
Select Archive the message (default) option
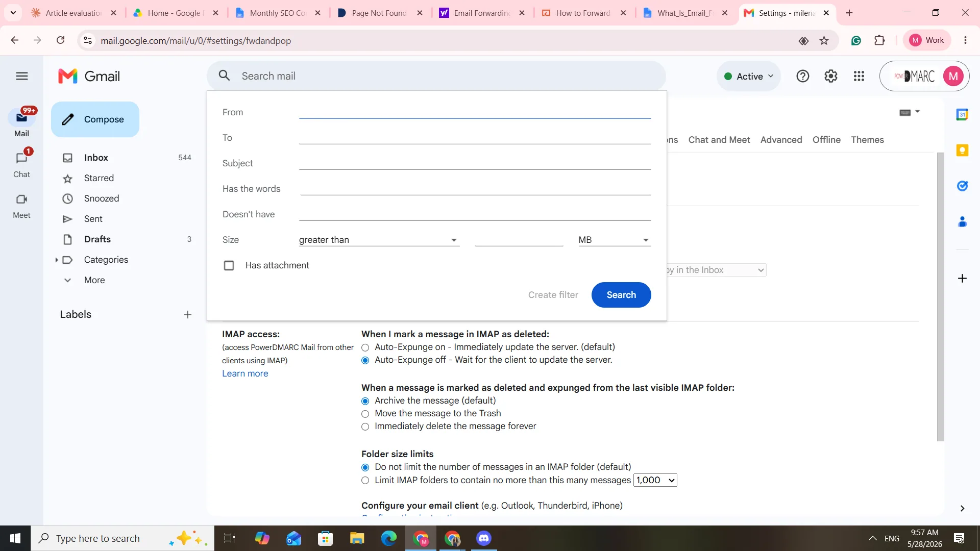pyautogui.click(x=365, y=402)
